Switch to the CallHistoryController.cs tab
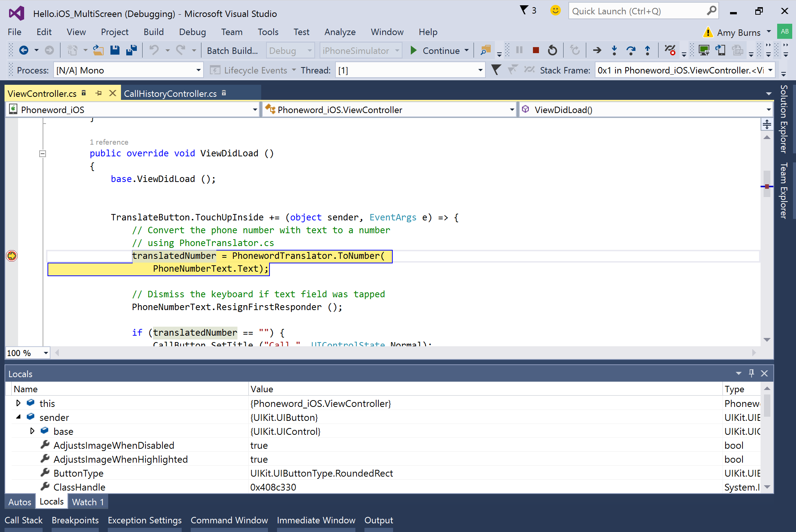The width and height of the screenshot is (796, 532). coord(171,93)
